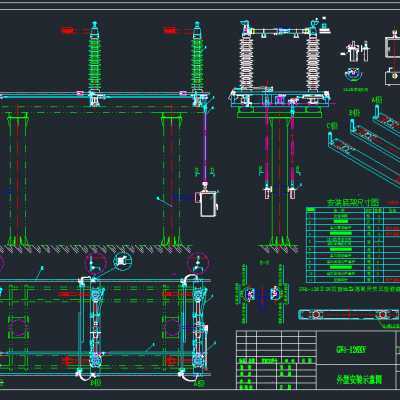400x400 pixels.
Task: Click the A相 label above the top-right bracket
Action: coord(377,99)
